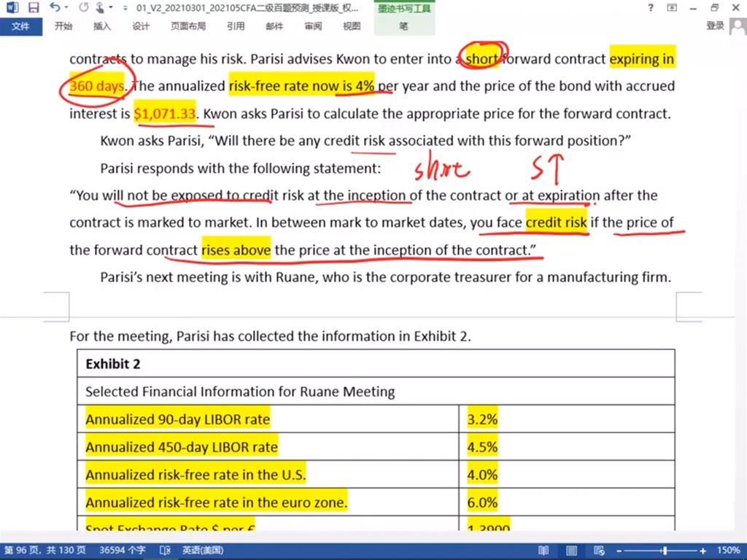Open the 引用 (References) tab
The image size is (747, 560).
(x=236, y=26)
